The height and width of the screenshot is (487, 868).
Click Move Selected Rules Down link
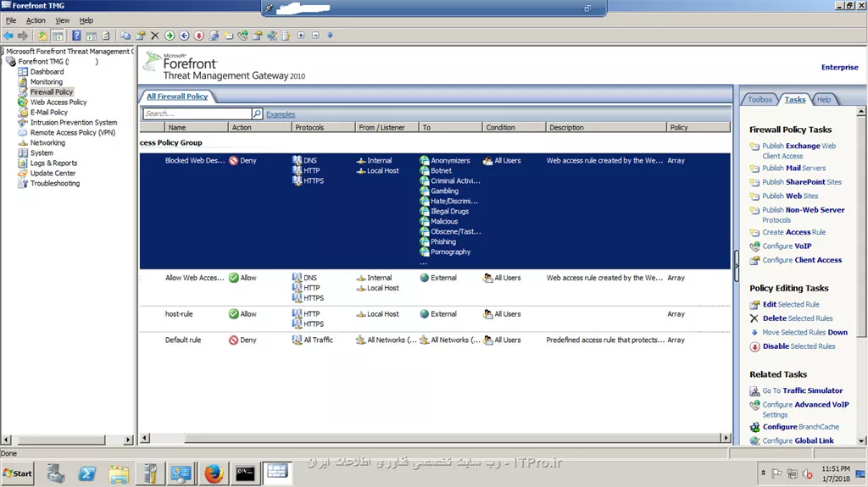pos(805,333)
